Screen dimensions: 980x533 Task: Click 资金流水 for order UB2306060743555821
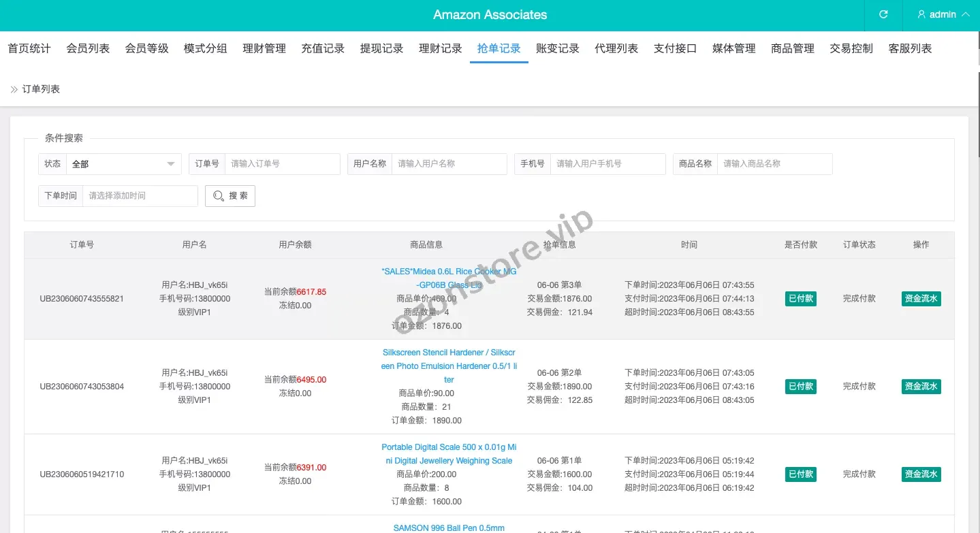coord(921,299)
